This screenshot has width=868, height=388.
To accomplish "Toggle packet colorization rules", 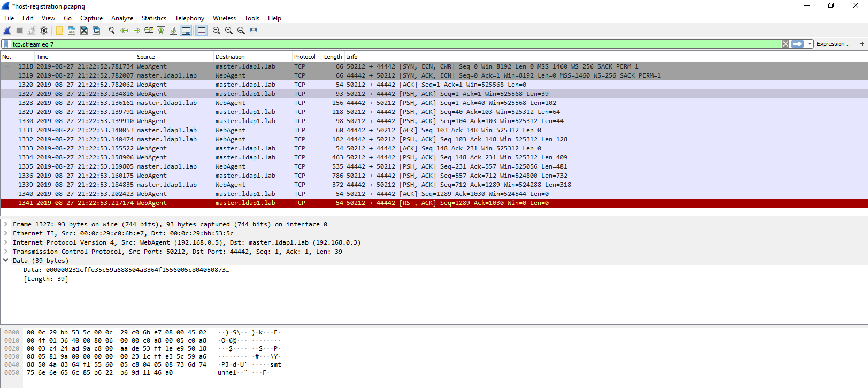I will pyautogui.click(x=201, y=31).
